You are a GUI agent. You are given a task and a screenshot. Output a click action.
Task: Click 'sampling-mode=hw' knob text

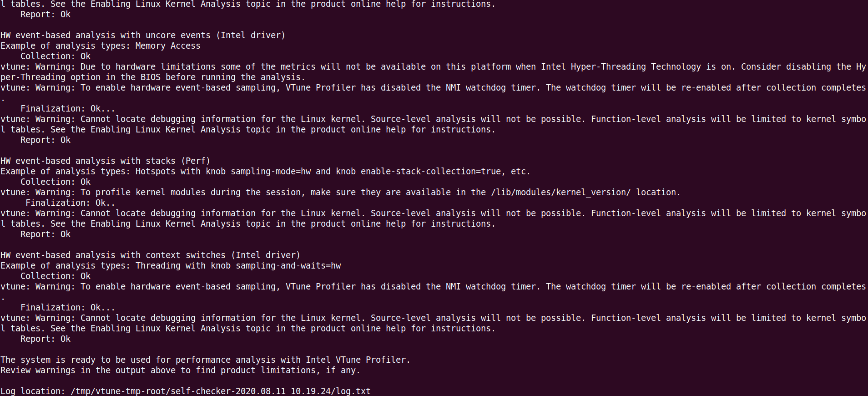point(271,172)
